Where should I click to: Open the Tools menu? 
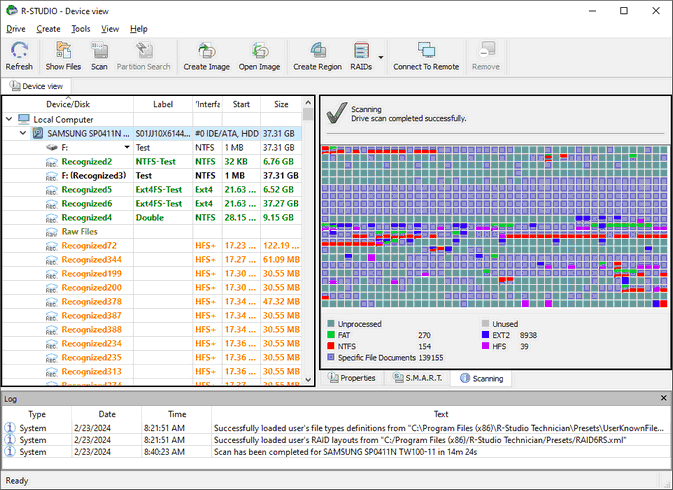pos(81,29)
